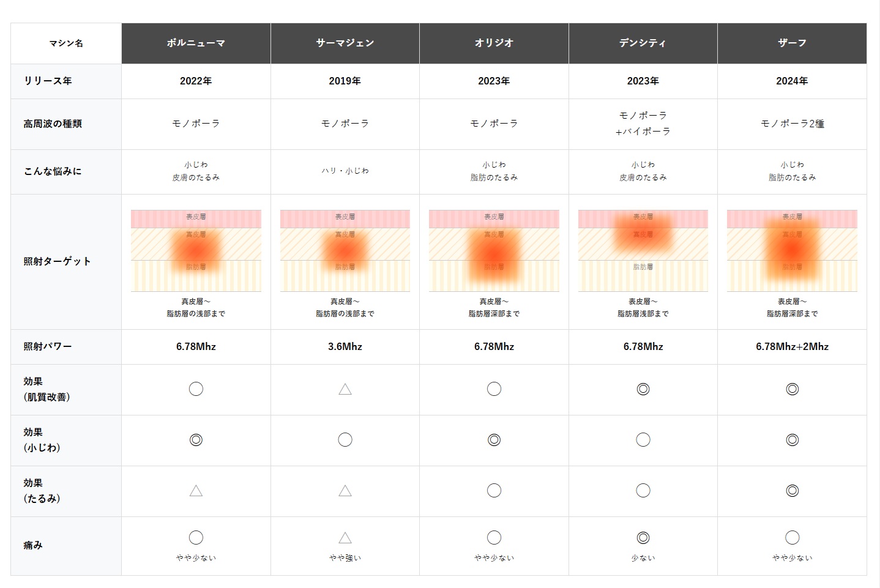Click the オリジオ skin layer diagram
This screenshot has height=588, width=880.
click(x=494, y=250)
